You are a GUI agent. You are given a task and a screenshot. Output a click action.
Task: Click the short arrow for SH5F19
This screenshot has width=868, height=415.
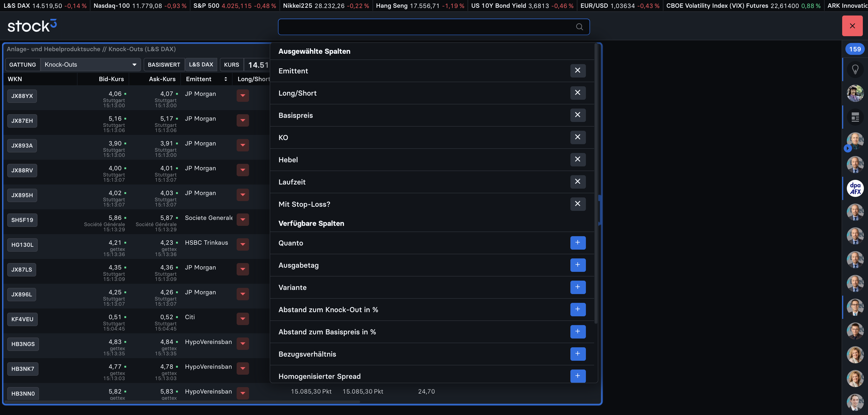(x=243, y=220)
